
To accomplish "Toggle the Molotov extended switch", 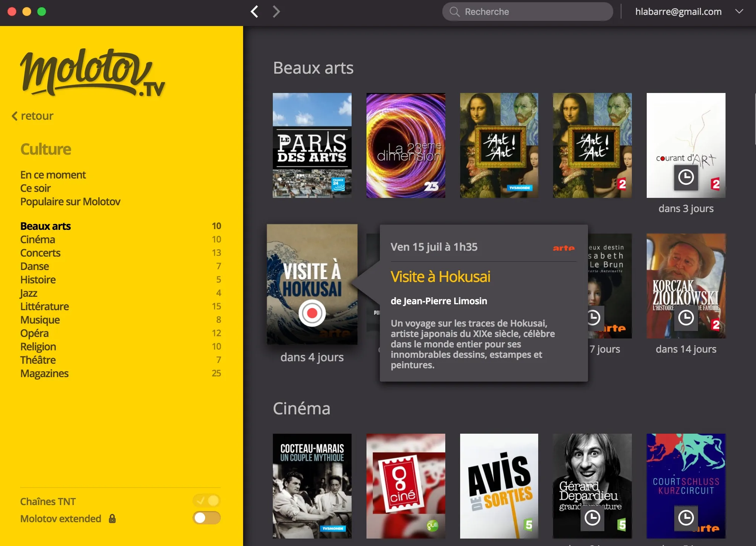I will [x=207, y=518].
